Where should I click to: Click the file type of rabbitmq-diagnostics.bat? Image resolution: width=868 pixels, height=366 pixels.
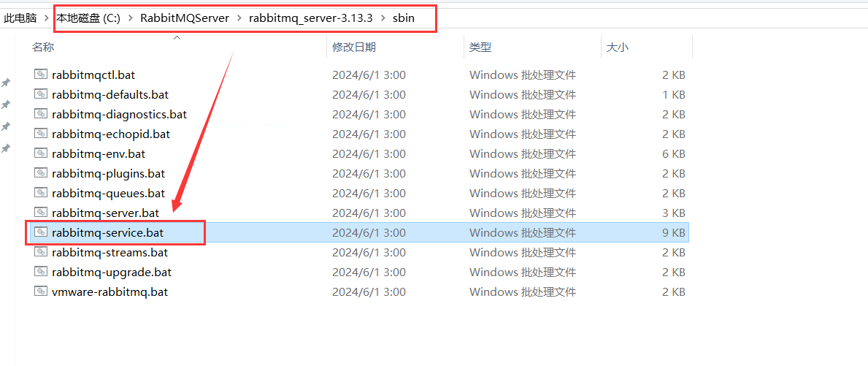tap(523, 115)
